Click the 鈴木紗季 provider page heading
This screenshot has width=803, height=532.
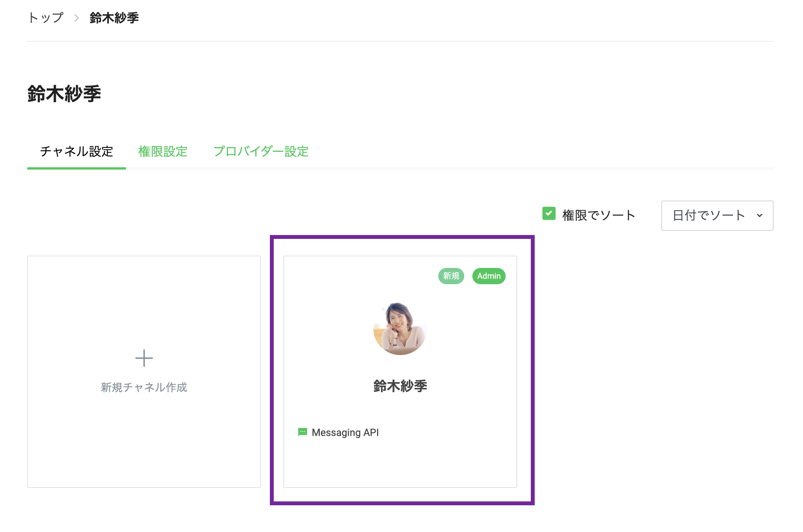(x=64, y=94)
